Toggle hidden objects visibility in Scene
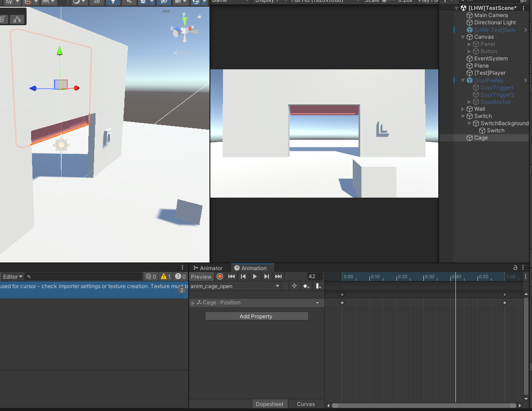 coord(164,2)
